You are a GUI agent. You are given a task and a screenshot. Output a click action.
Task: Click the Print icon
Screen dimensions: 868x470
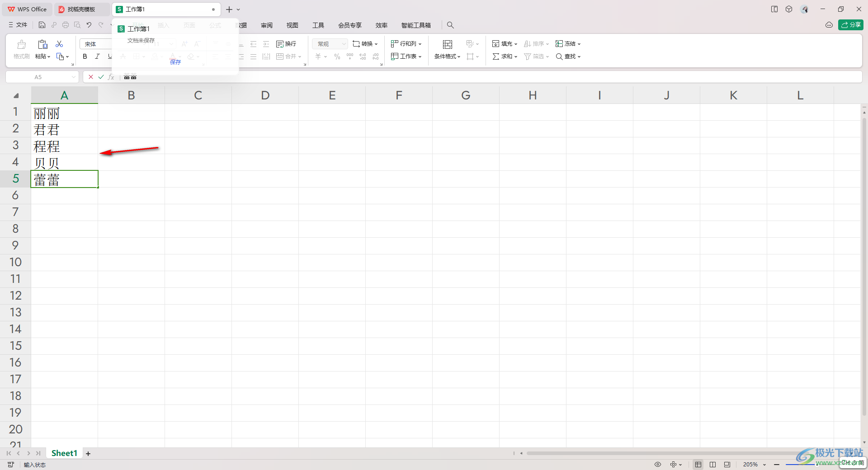(x=66, y=25)
